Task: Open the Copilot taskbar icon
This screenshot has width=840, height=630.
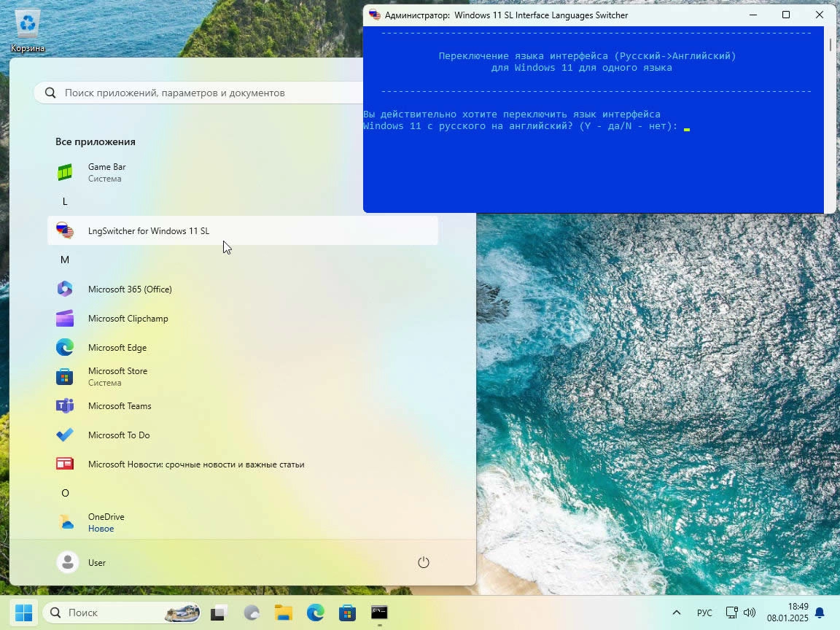Action: [x=252, y=612]
